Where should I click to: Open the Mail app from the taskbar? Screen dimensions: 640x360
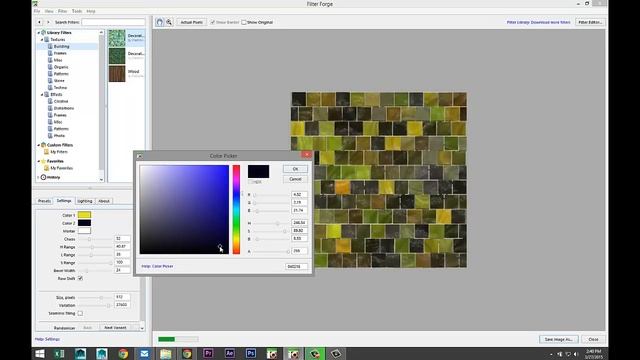pos(144,354)
